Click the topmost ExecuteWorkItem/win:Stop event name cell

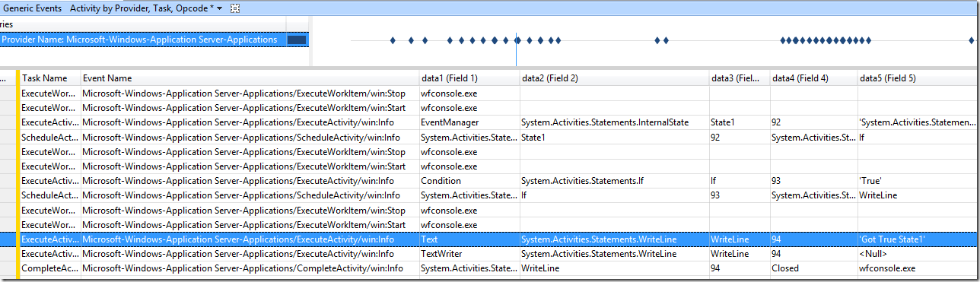tap(250, 93)
